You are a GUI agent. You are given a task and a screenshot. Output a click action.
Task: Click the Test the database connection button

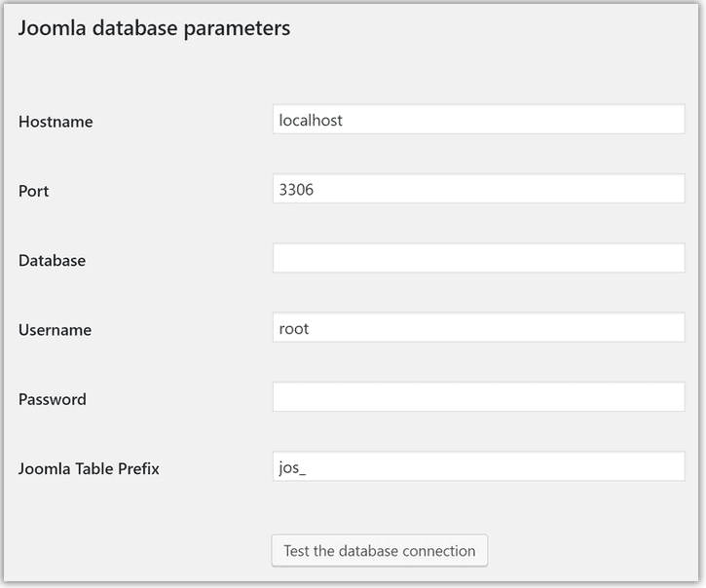pos(380,551)
